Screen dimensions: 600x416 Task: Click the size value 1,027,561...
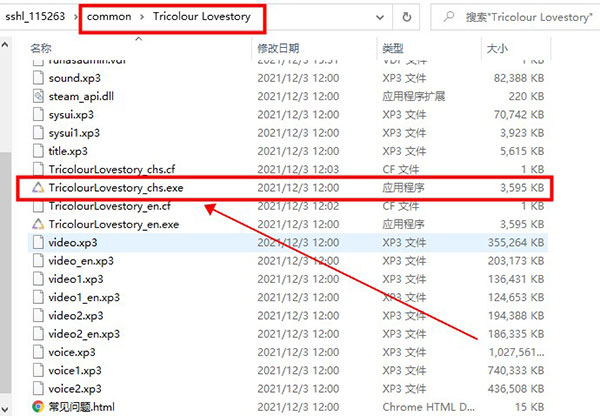coord(516,352)
